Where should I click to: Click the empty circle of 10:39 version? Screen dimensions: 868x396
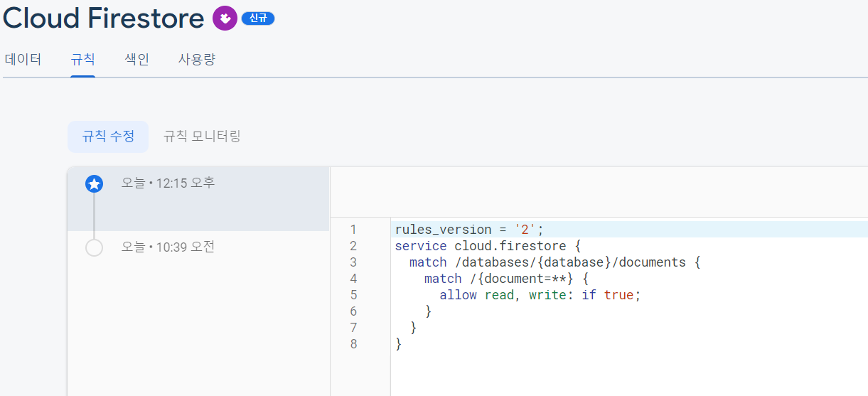[94, 248]
